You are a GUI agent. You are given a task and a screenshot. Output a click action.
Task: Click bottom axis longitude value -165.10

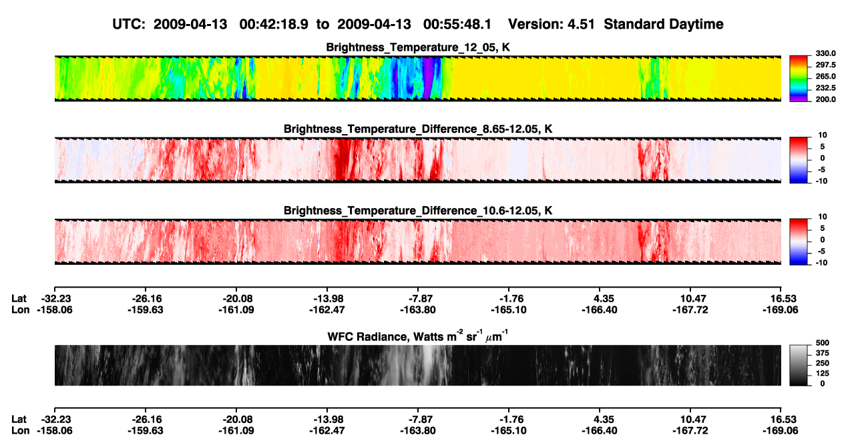point(509,430)
